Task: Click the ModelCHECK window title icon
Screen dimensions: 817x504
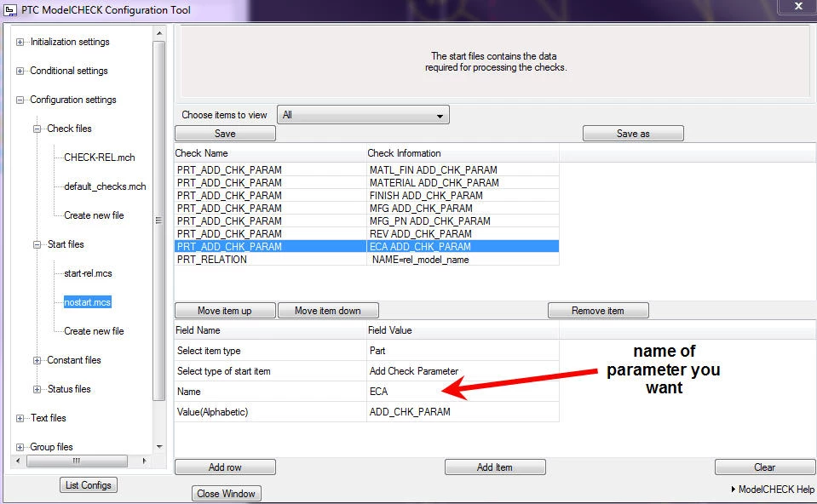Action: click(x=10, y=10)
